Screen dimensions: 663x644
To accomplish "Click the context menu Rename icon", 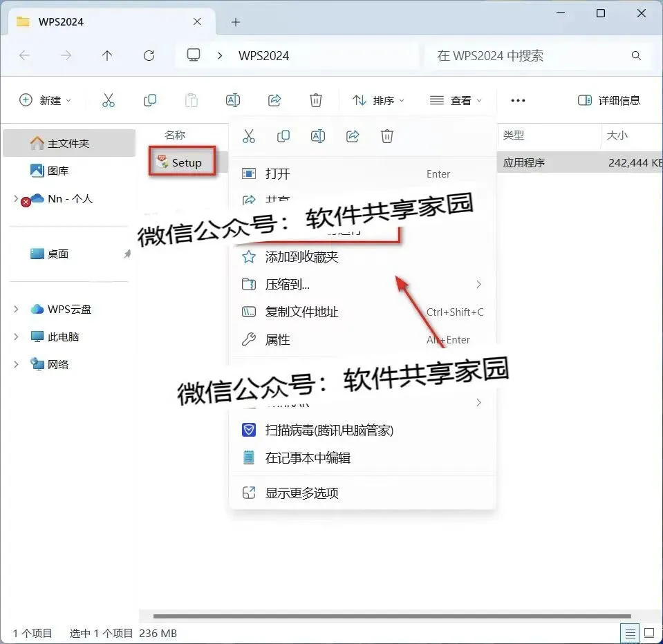I will [318, 136].
